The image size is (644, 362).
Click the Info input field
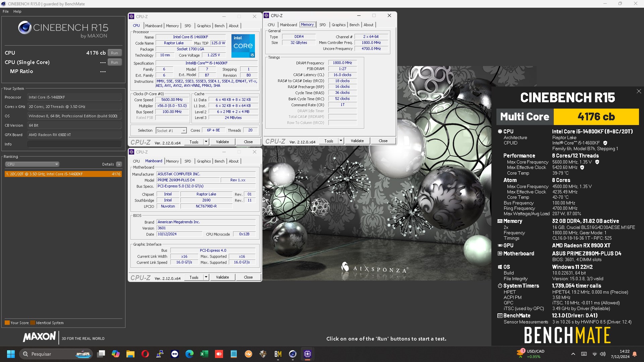(74, 144)
